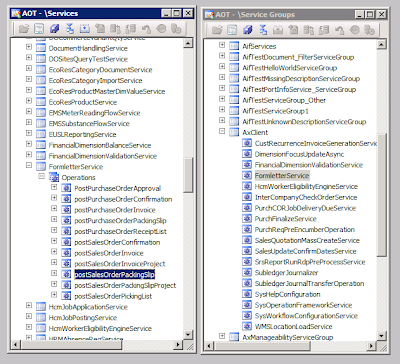The image size is (400, 364).
Task: Expand the postSalesOrderPackingSlip operation
Action: (x=54, y=273)
